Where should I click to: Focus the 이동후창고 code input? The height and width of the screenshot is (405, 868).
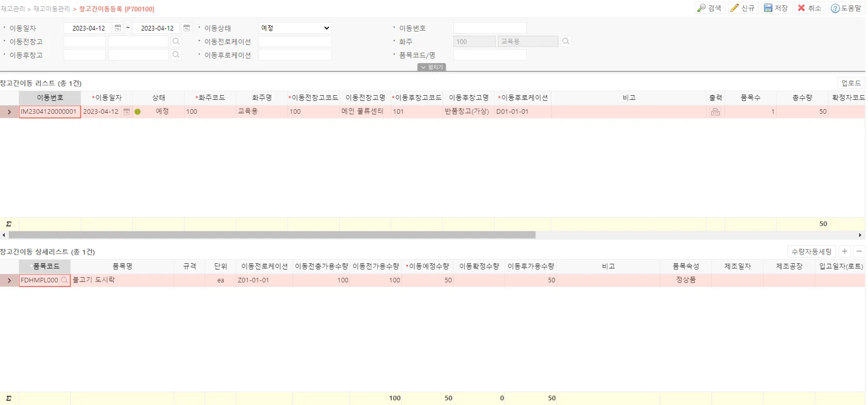(85, 55)
